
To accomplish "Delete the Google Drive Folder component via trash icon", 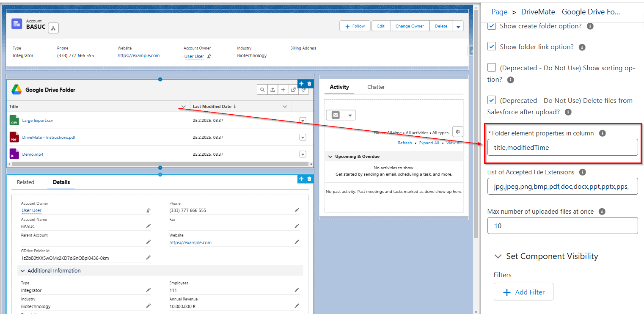I will click(309, 83).
